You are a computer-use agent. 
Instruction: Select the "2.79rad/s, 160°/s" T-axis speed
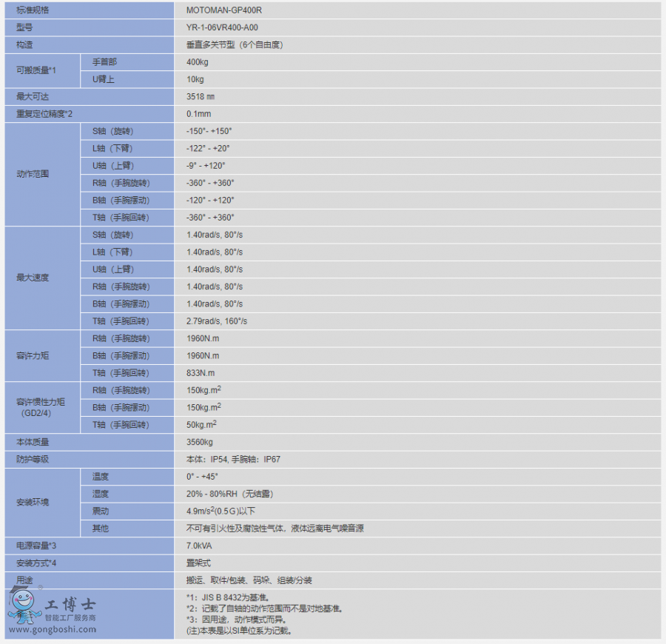(217, 321)
